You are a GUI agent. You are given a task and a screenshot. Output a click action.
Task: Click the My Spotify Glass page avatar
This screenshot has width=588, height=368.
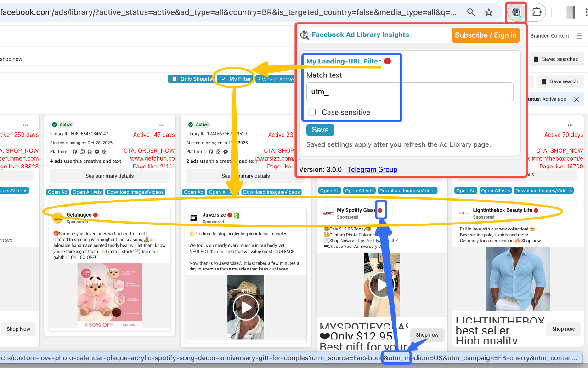(328, 213)
